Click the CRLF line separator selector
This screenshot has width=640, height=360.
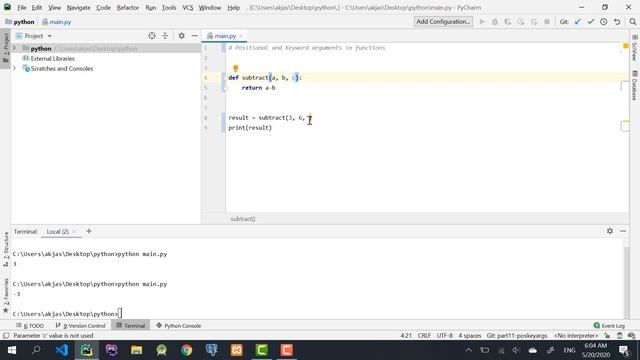pos(424,336)
